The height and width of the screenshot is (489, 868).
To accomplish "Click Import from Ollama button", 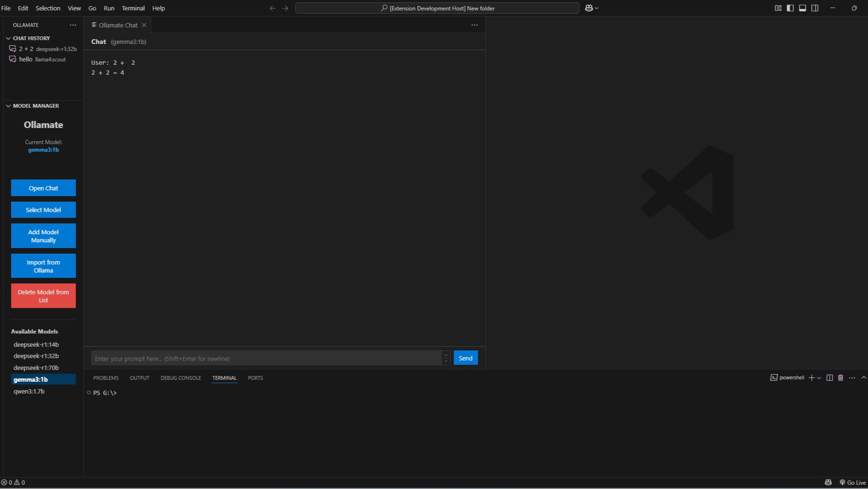I will pos(43,266).
